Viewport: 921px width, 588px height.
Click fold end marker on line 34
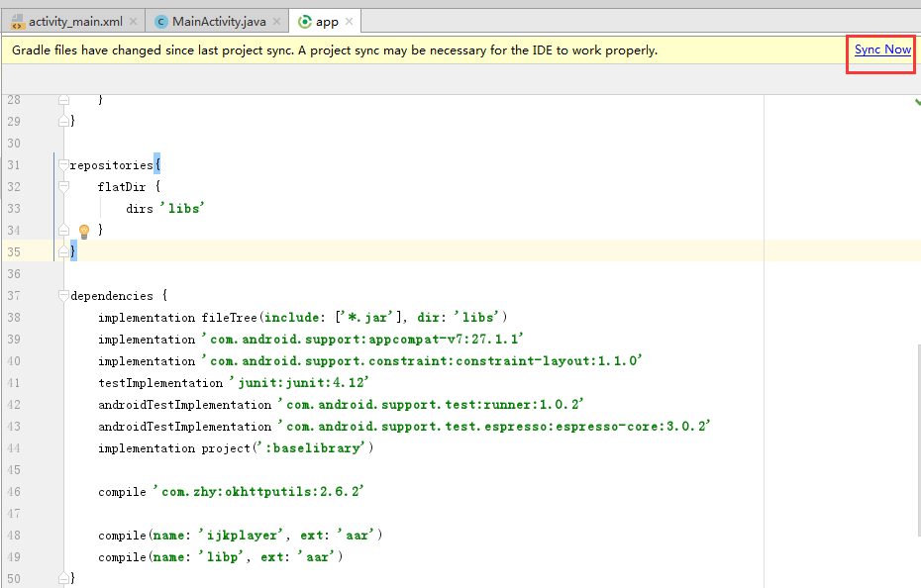pyautogui.click(x=63, y=230)
